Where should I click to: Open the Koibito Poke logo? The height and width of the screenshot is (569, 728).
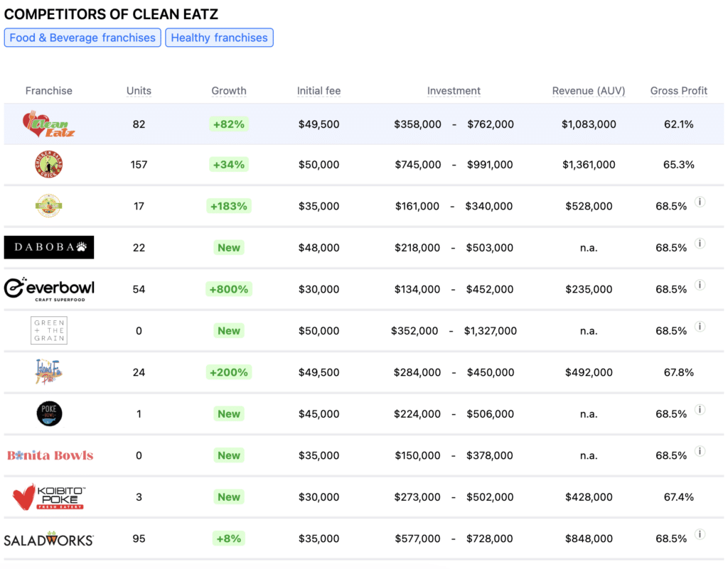pyautogui.click(x=49, y=497)
